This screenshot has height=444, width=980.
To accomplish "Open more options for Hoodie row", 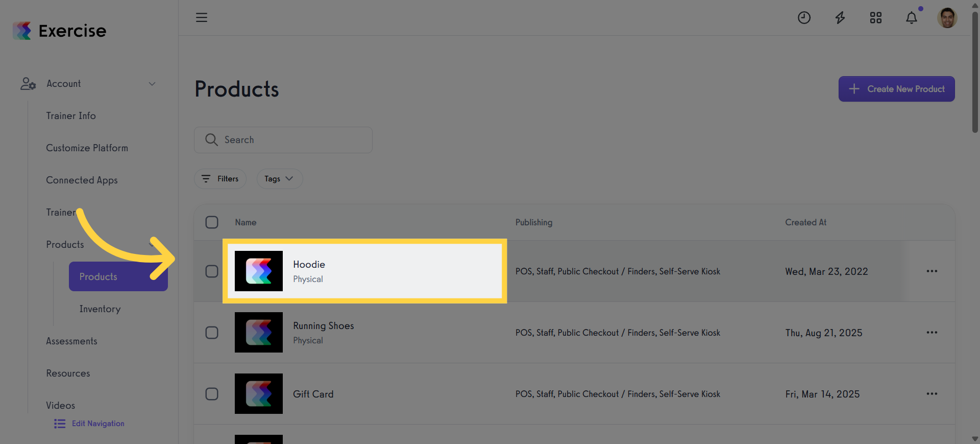I will click(932, 271).
